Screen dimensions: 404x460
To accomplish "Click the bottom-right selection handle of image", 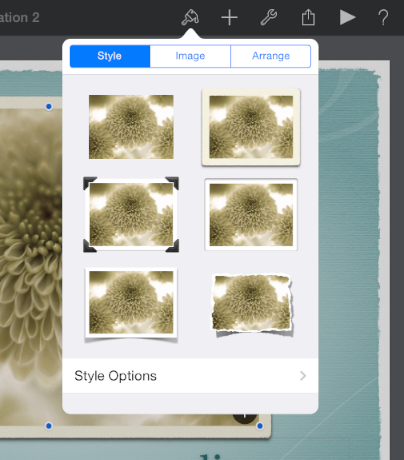I will tap(260, 426).
